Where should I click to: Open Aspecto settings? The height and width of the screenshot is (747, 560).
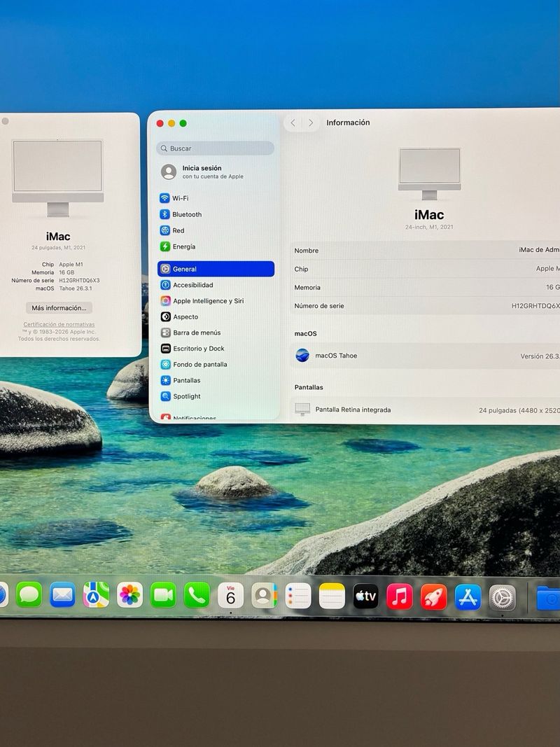click(x=216, y=317)
